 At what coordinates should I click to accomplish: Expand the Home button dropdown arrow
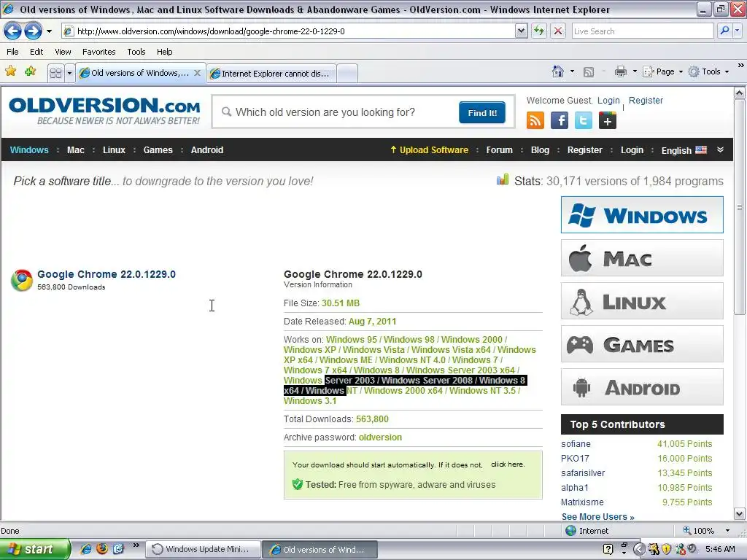[572, 72]
